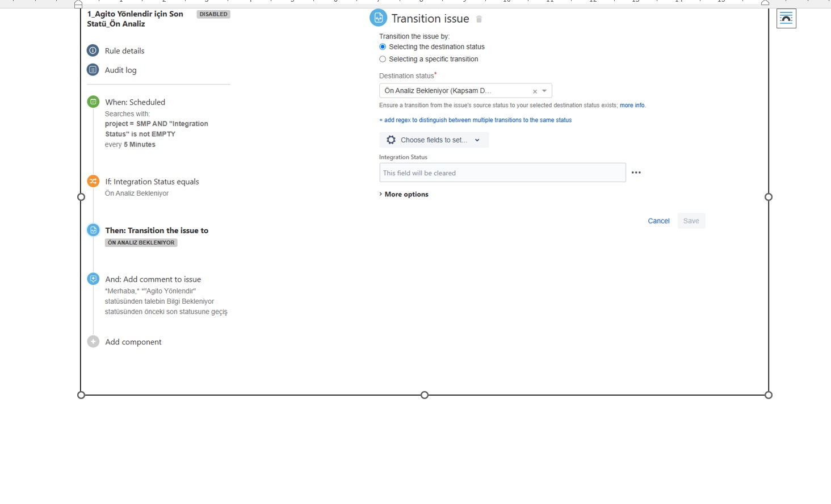Click the ÖN ANALIZ BEKLENIYOR status lozenge
The width and height of the screenshot is (831, 504).
click(x=141, y=242)
